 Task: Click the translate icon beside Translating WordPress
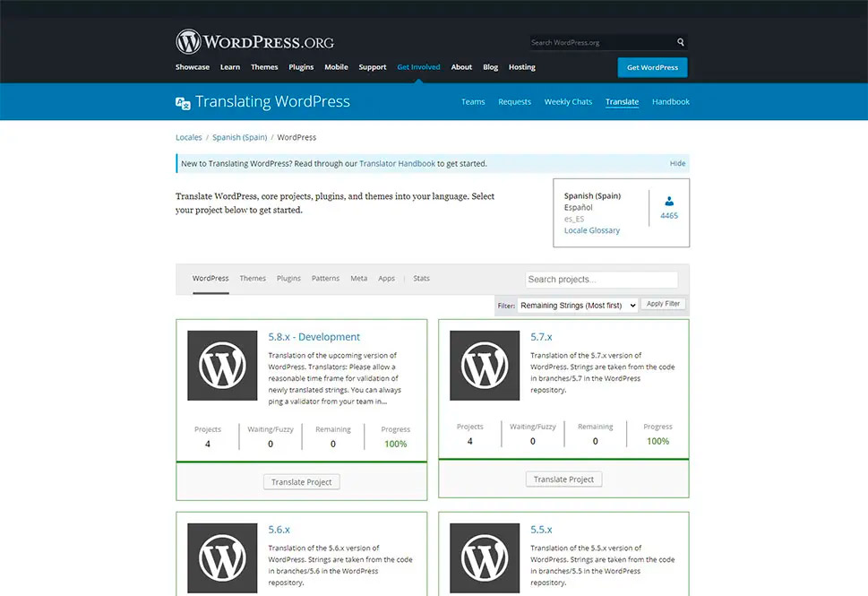point(183,103)
